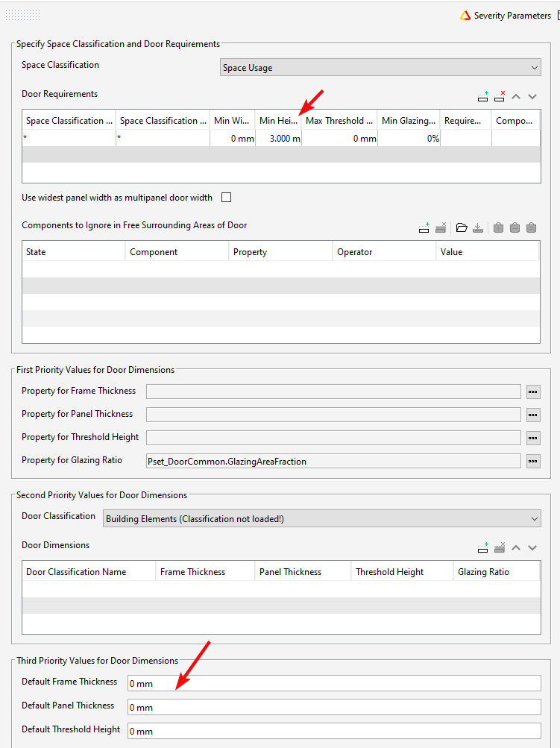This screenshot has width=560, height=748.
Task: Remove row from Door Dimensions table
Action: click(x=500, y=547)
